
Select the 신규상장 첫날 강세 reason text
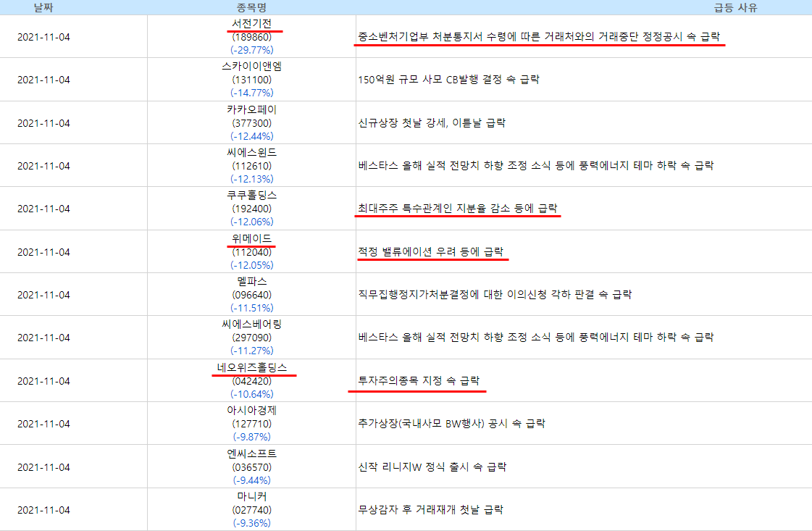point(432,122)
